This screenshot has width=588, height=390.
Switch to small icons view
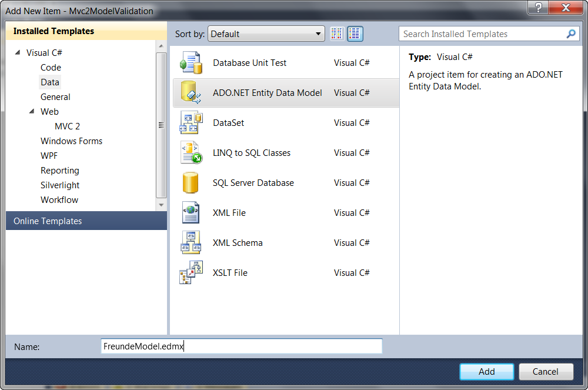click(x=337, y=34)
